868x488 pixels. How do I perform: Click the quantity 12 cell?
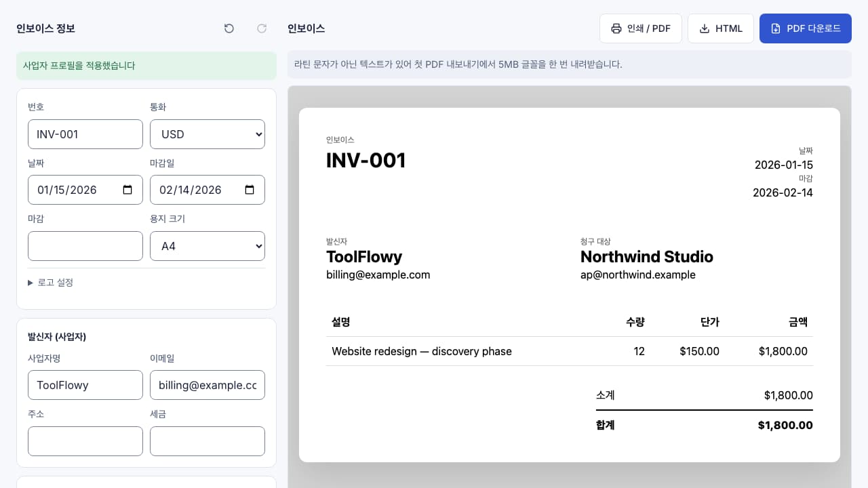tap(639, 351)
